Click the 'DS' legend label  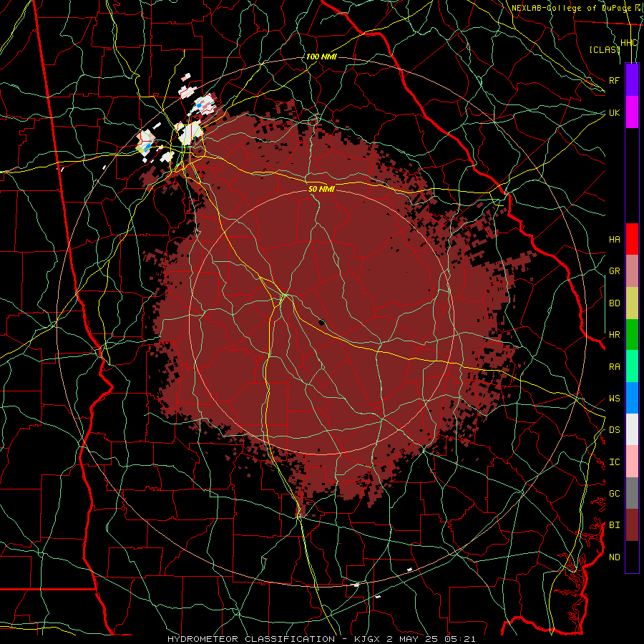(615, 430)
